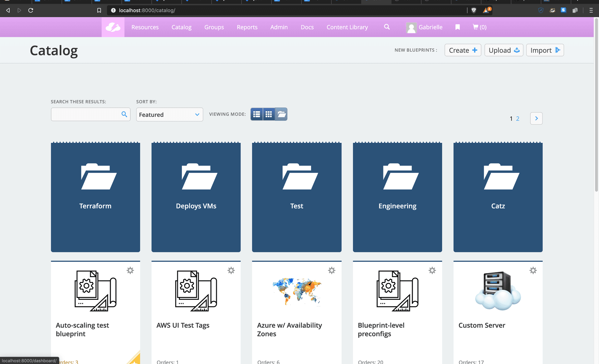Click Create new blueprint button

(x=463, y=50)
